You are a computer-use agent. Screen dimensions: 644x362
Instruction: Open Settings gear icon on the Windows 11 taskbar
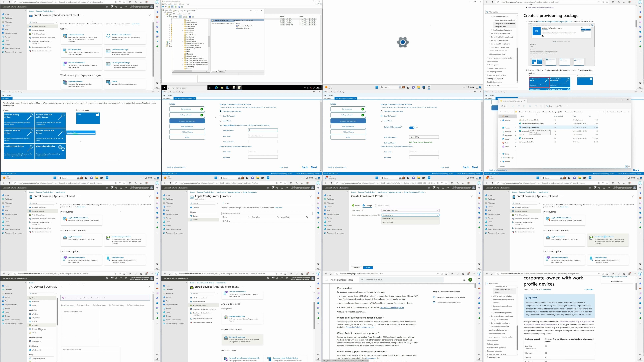pos(429,87)
